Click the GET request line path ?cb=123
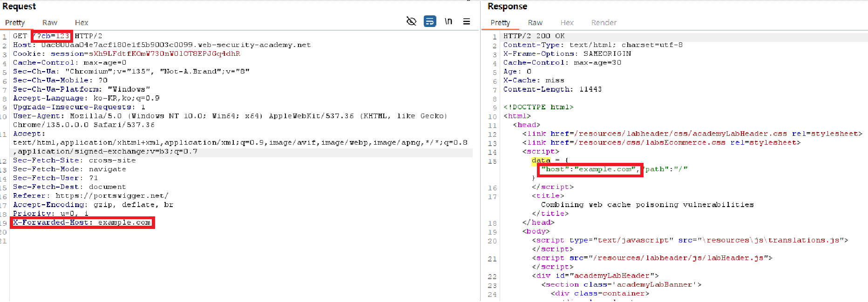This screenshot has width=868, height=302. coord(52,36)
